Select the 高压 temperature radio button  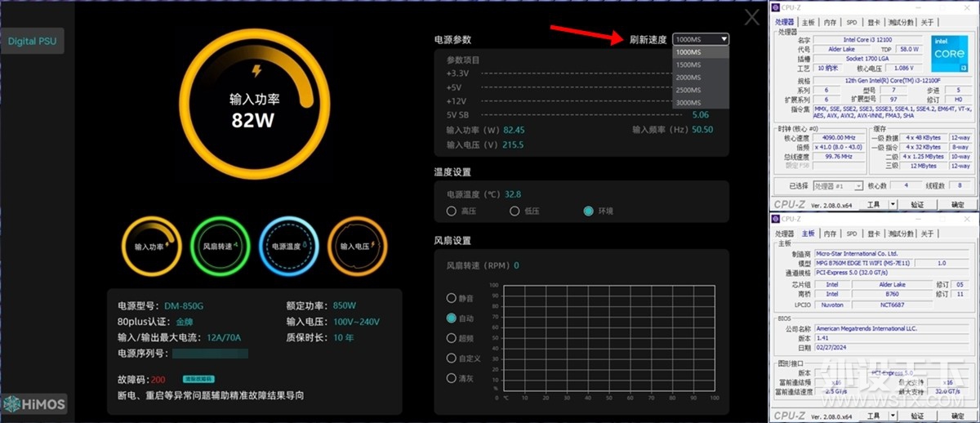451,211
